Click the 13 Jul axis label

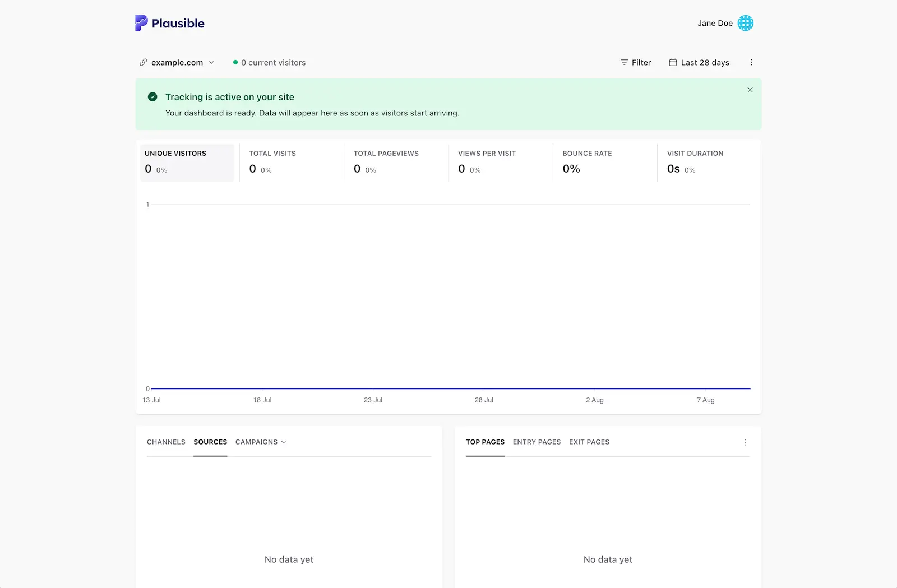click(x=151, y=400)
